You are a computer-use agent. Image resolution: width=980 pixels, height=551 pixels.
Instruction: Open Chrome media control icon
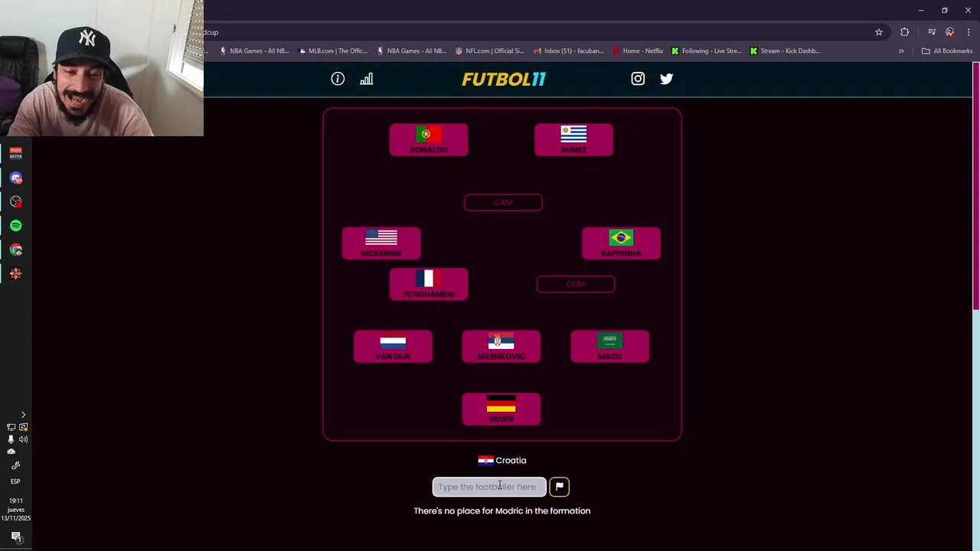click(932, 32)
